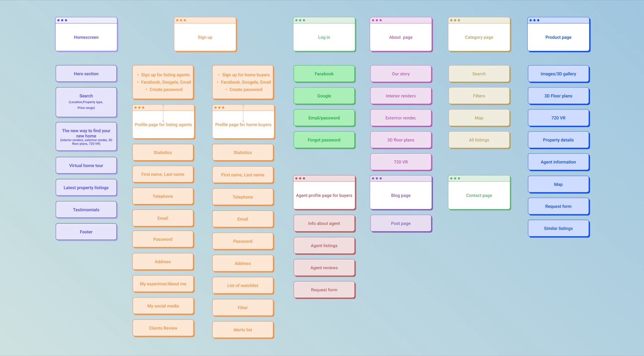The width and height of the screenshot is (644, 356).
Task: Click the Hero section box
Action: point(86,74)
